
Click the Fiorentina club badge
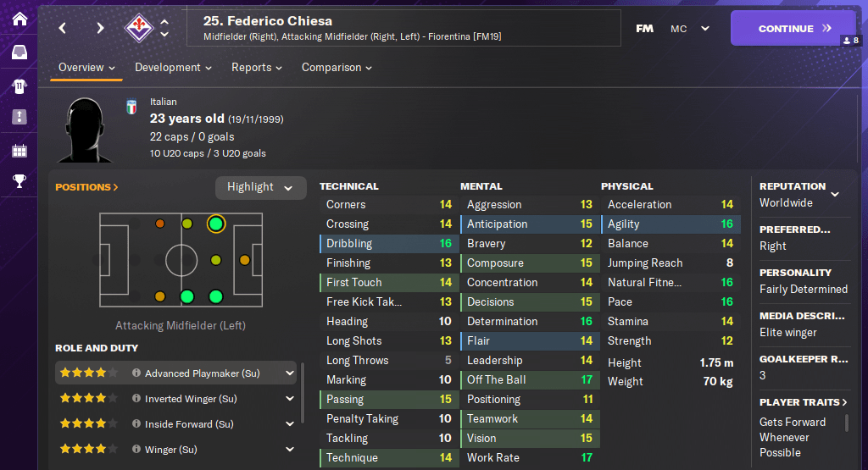[x=136, y=28]
